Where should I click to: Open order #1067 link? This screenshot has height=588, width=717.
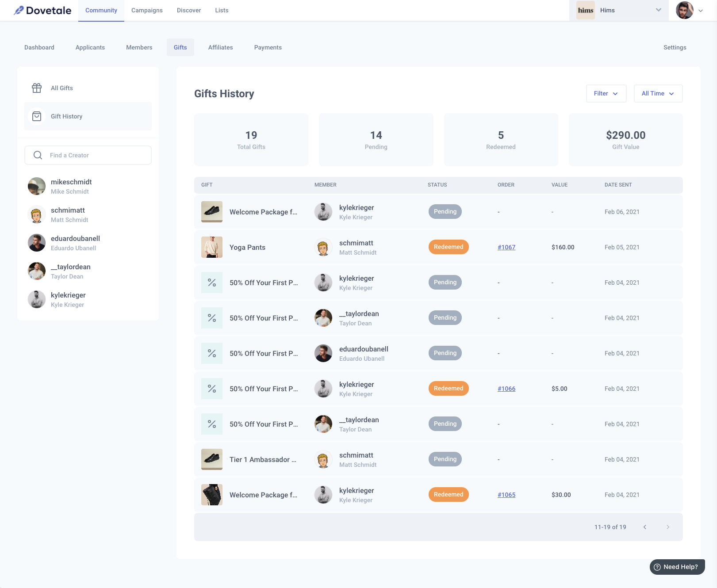coord(506,247)
